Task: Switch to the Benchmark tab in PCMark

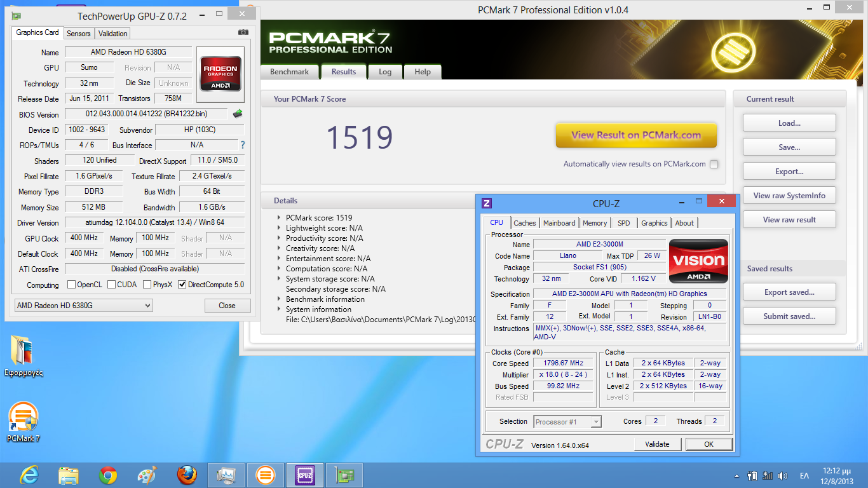Action: [289, 72]
